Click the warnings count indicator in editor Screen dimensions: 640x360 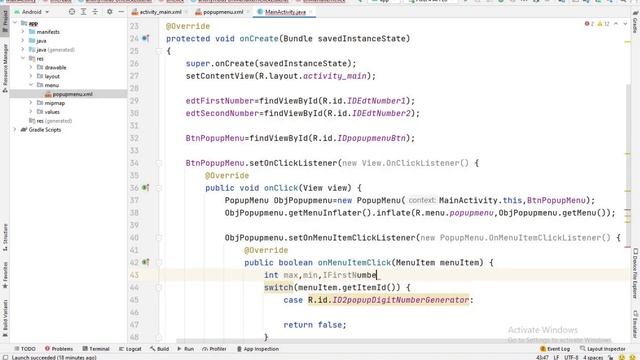coord(604,24)
